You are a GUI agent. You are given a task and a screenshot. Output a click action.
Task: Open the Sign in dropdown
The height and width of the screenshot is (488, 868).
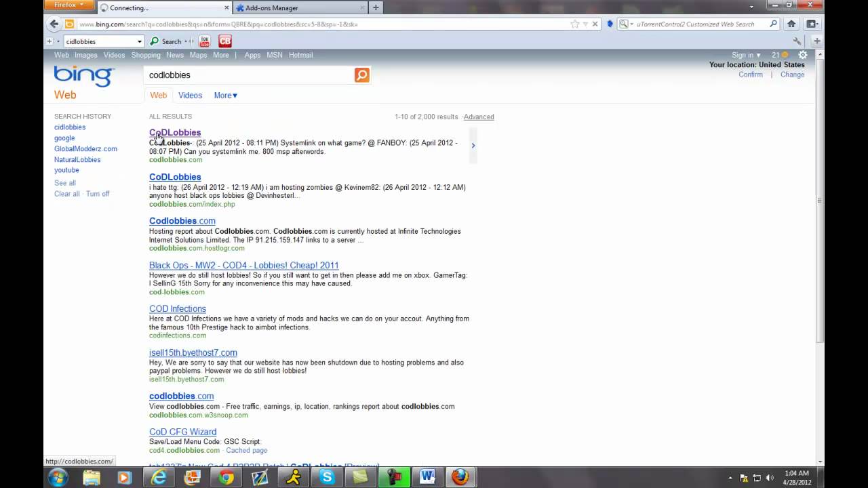tap(746, 55)
